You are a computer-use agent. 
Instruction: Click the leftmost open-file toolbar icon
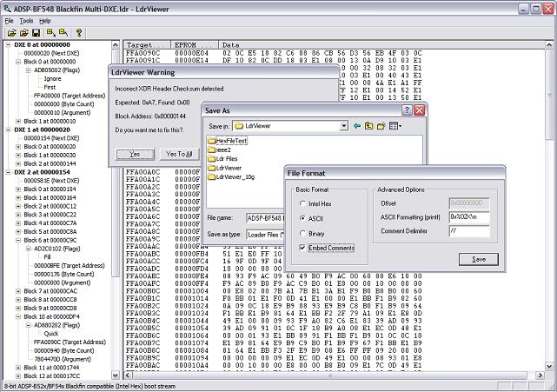[x=11, y=33]
